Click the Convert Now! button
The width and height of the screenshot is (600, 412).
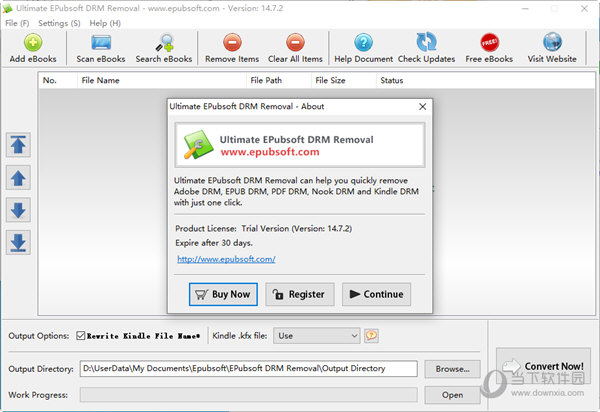[543, 366]
